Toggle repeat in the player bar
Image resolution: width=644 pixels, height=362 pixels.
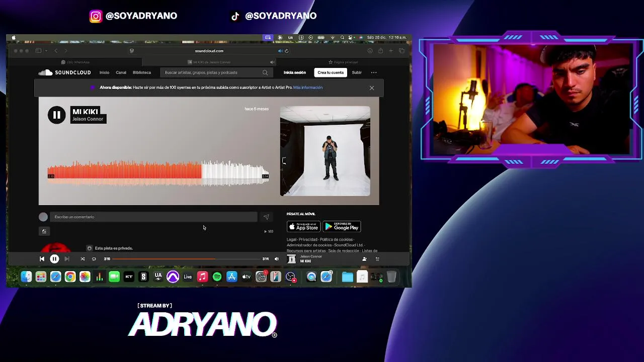click(x=94, y=259)
